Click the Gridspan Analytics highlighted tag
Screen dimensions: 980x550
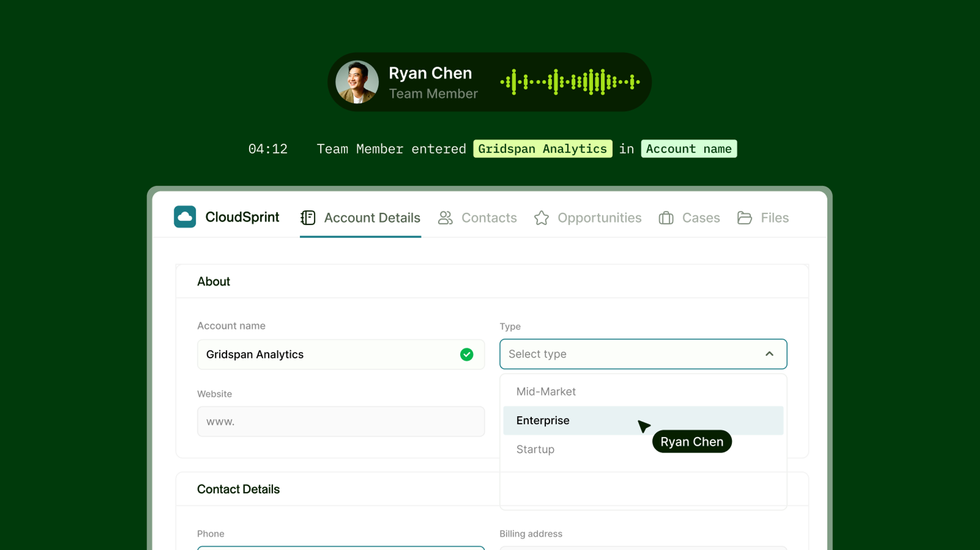click(x=542, y=149)
